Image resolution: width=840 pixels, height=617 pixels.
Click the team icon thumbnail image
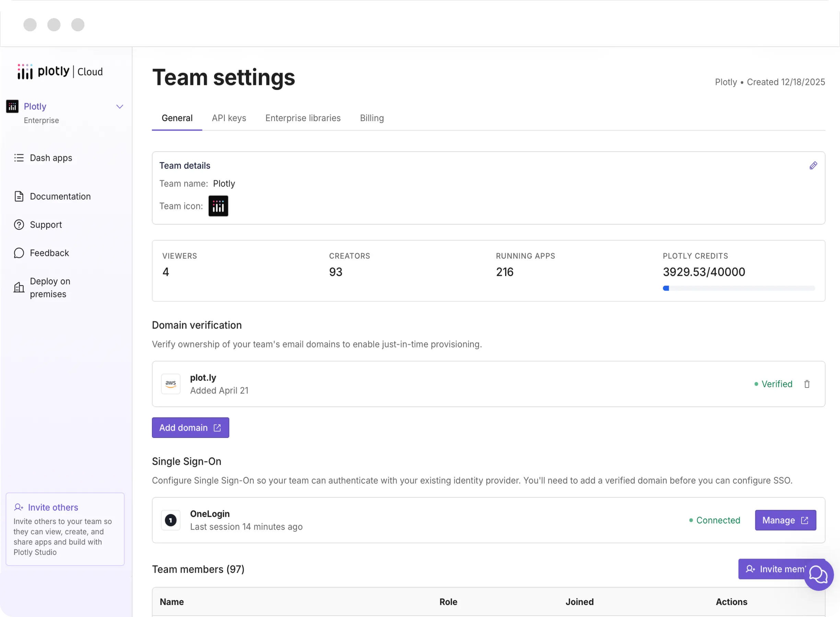pos(218,206)
